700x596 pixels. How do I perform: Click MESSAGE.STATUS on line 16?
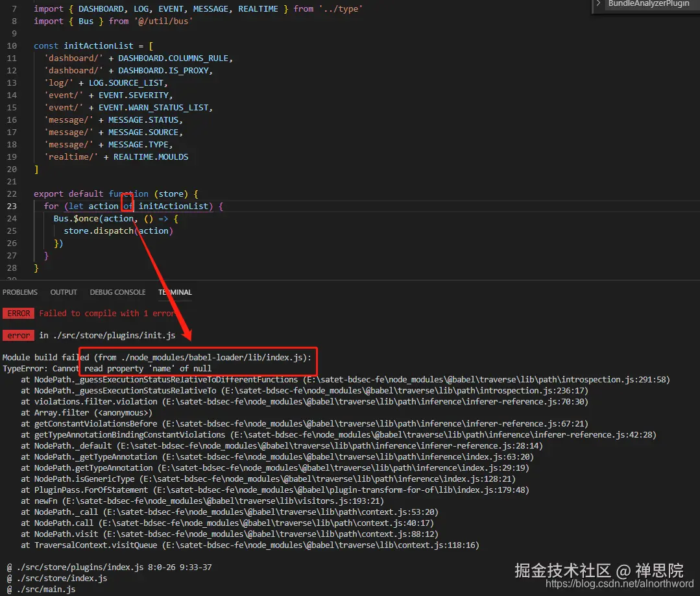143,120
